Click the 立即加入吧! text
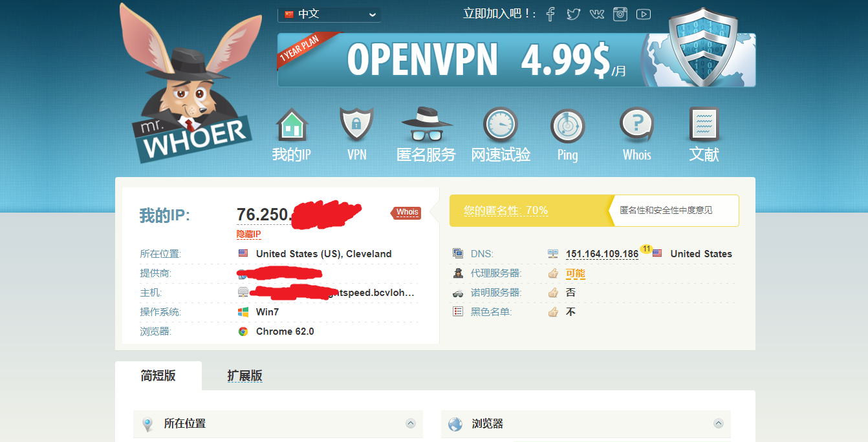The image size is (868, 442). [499, 14]
